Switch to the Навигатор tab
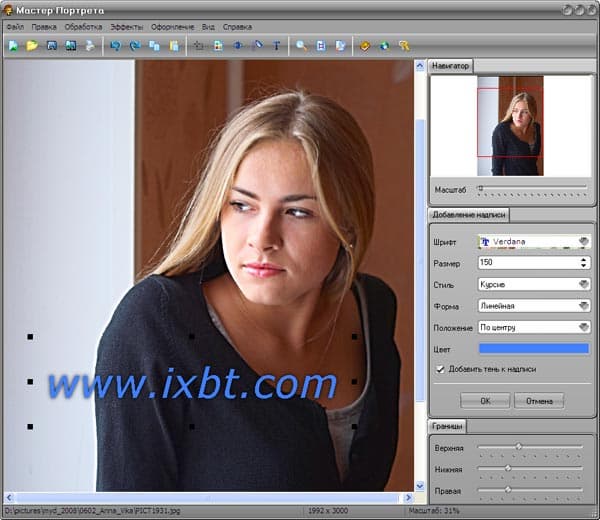This screenshot has height=520, width=600. pyautogui.click(x=450, y=66)
